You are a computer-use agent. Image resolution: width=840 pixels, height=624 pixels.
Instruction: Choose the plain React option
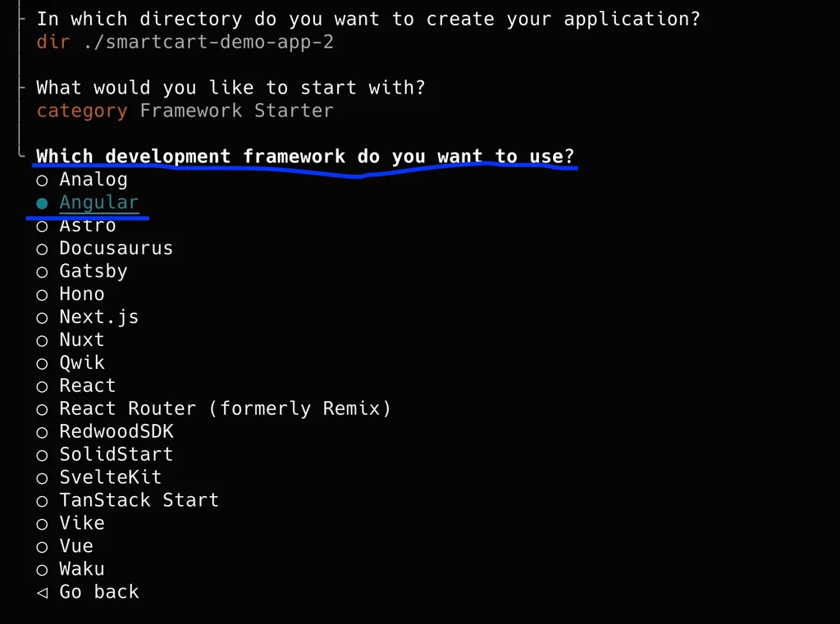click(x=76, y=385)
